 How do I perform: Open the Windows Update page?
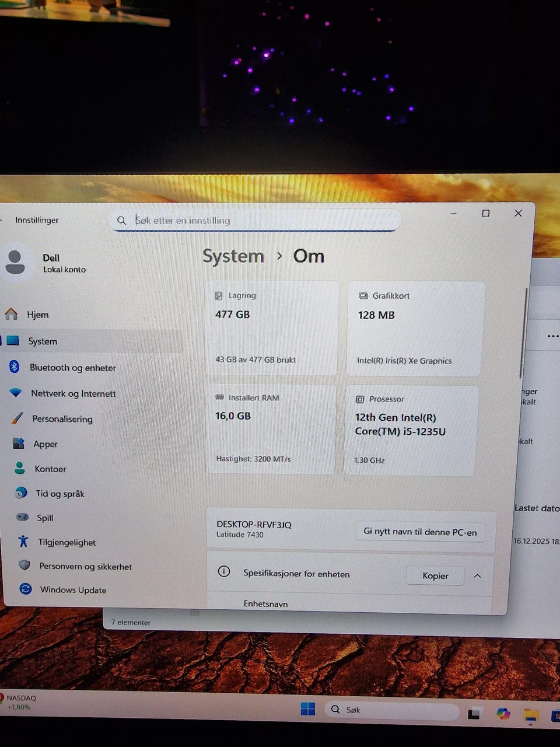click(73, 589)
